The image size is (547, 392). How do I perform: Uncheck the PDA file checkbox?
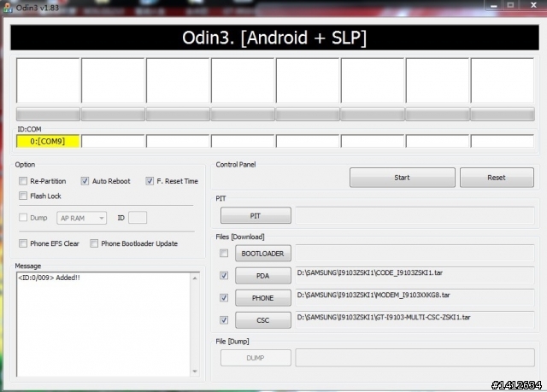tap(224, 276)
